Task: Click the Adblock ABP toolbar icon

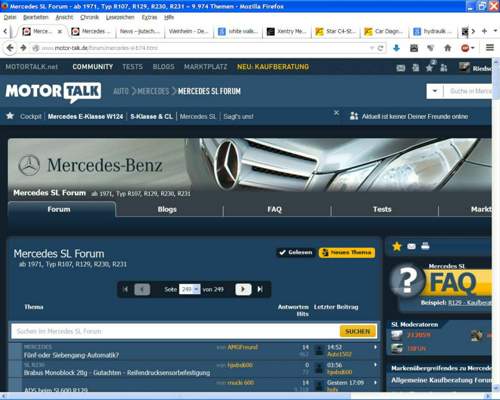Action: coord(465,48)
